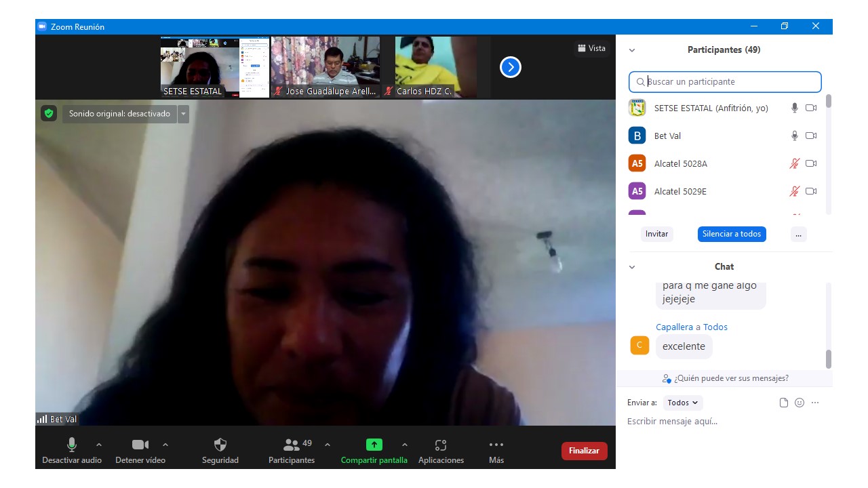End the meeting with Finalizar
The width and height of the screenshot is (868, 488).
click(584, 451)
